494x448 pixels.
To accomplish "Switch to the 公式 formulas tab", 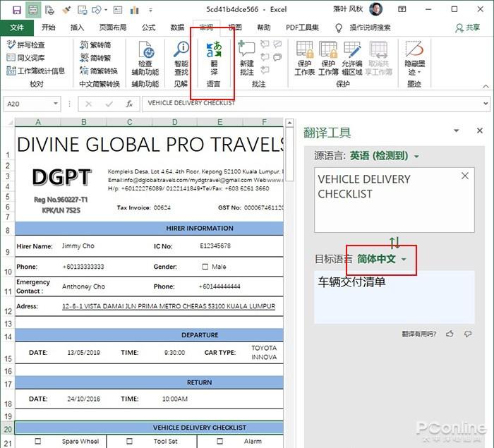I will tap(148, 28).
